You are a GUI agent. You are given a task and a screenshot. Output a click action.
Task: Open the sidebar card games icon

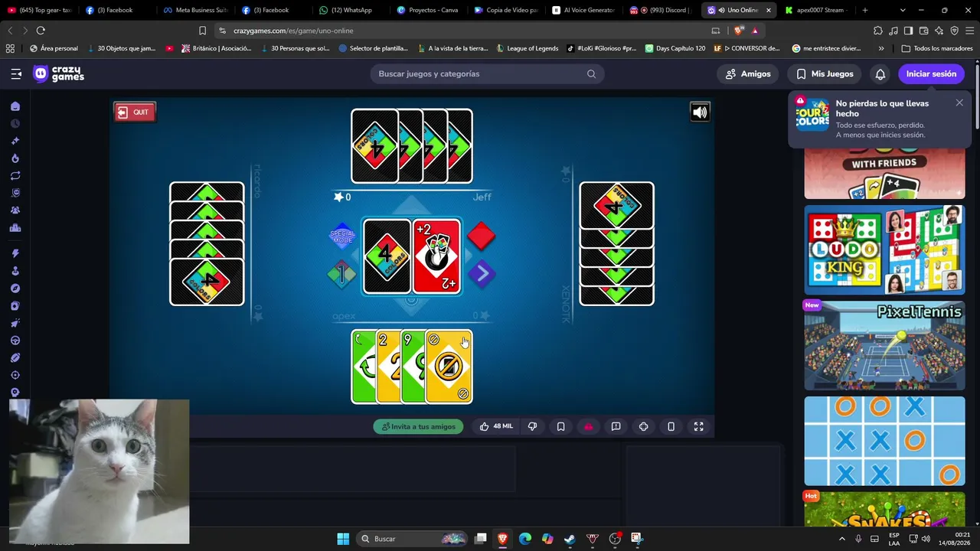(x=15, y=306)
